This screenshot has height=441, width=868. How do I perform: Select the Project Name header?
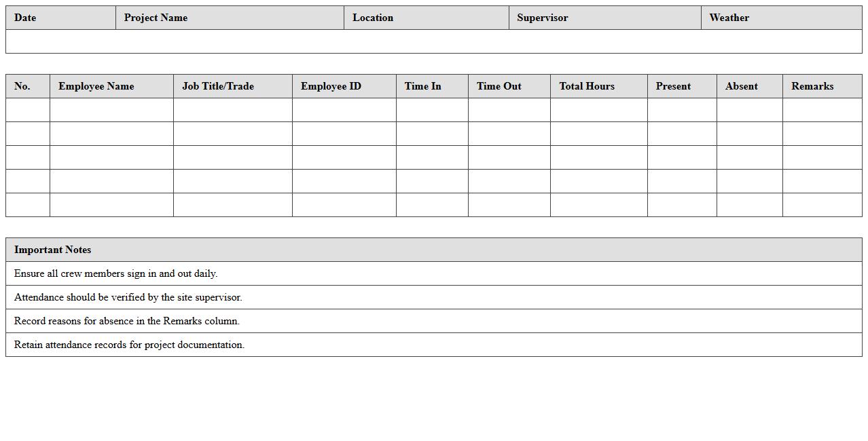click(230, 18)
